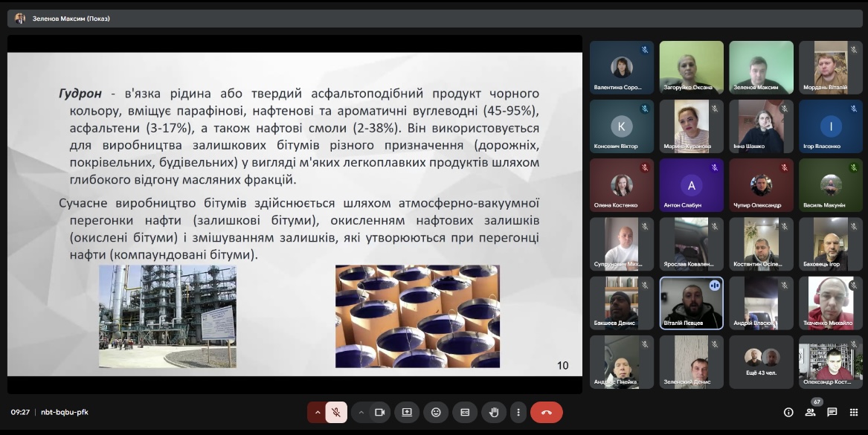Select Віталій Певцев's active speaker tile
Screen dimensions: 868x435
(x=691, y=303)
